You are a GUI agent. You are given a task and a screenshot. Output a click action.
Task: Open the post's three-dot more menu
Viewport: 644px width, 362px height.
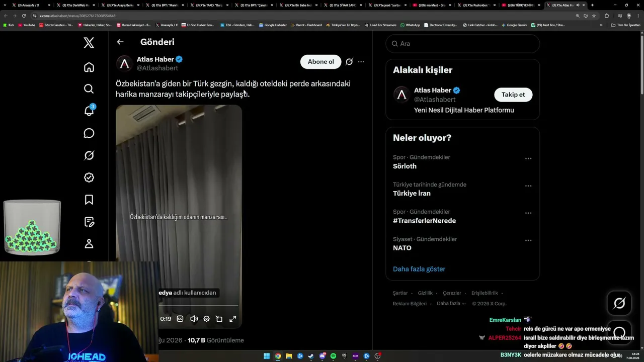[361, 62]
